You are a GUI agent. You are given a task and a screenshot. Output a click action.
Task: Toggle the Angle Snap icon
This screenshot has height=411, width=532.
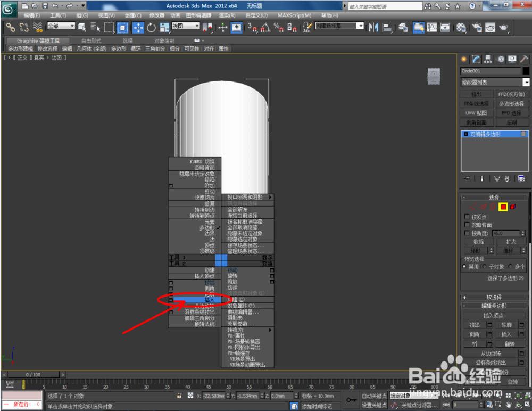click(265, 28)
